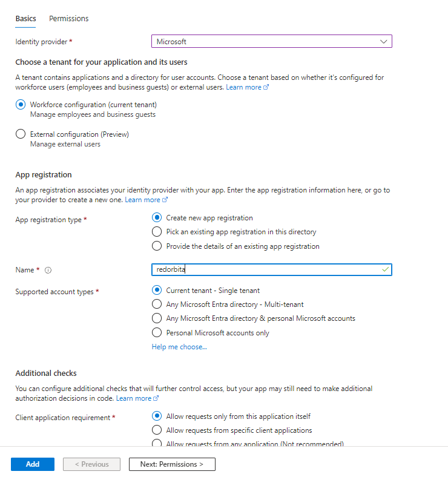Pick an existing app registration in directory
The height and width of the screenshot is (477, 448).
[x=157, y=232]
